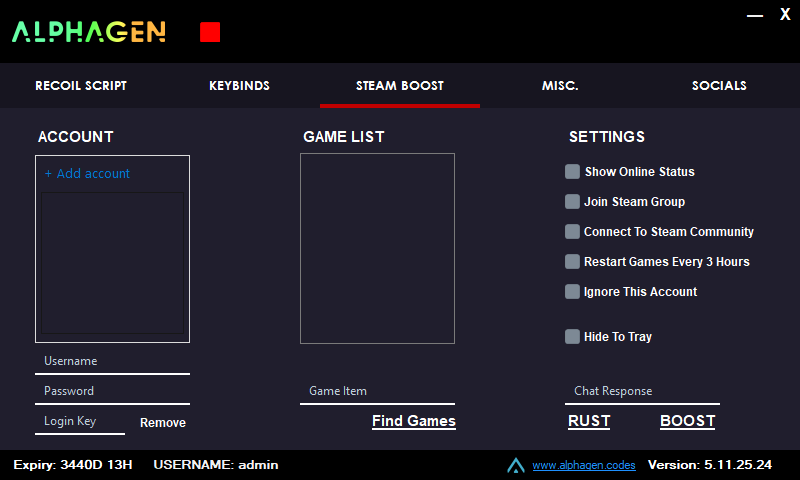Minimize the Alphagen window
Viewport: 800px width, 480px height.
pos(756,14)
